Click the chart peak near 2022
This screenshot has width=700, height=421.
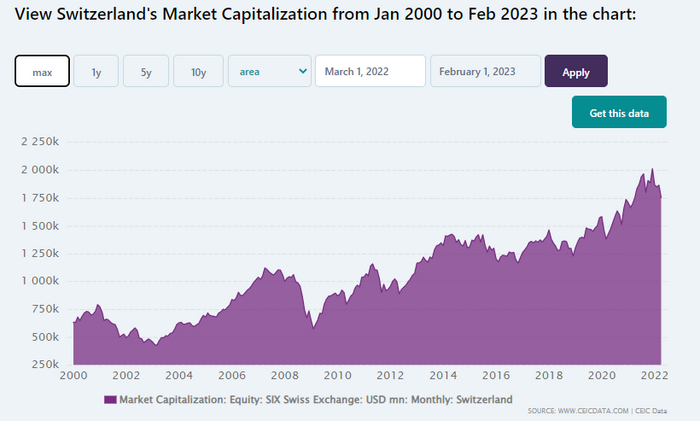pyautogui.click(x=652, y=171)
